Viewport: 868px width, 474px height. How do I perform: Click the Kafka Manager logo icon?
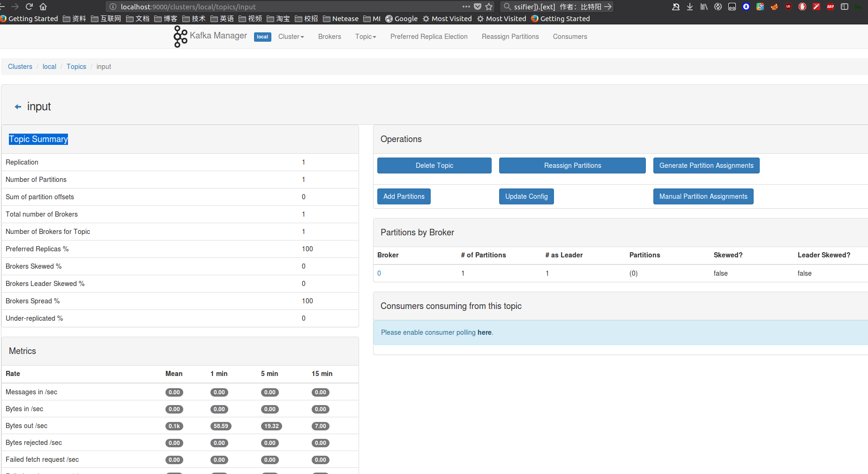(x=180, y=37)
